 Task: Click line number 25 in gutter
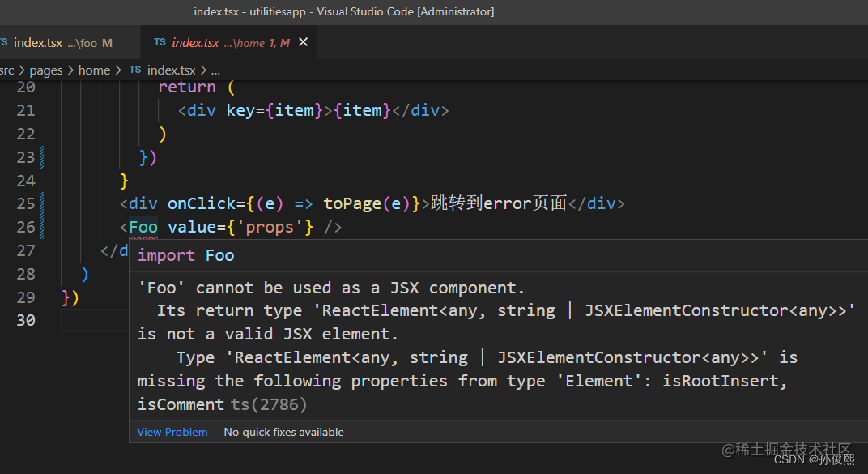tap(25, 203)
